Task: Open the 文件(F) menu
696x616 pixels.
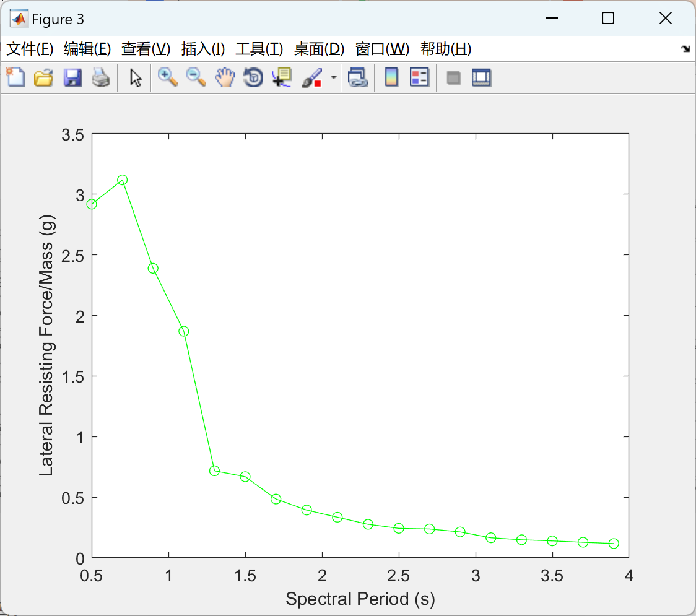Action: pos(30,49)
